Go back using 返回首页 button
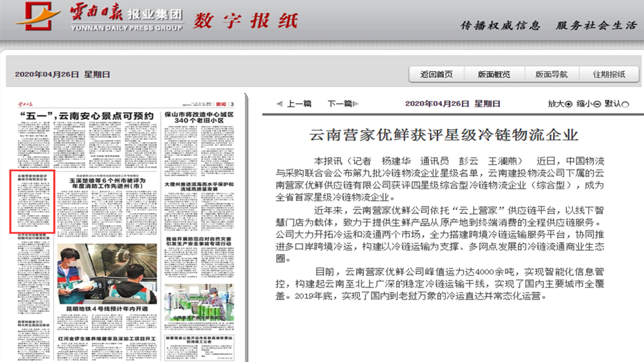Viewport: 644px width, 362px height. 436,74
